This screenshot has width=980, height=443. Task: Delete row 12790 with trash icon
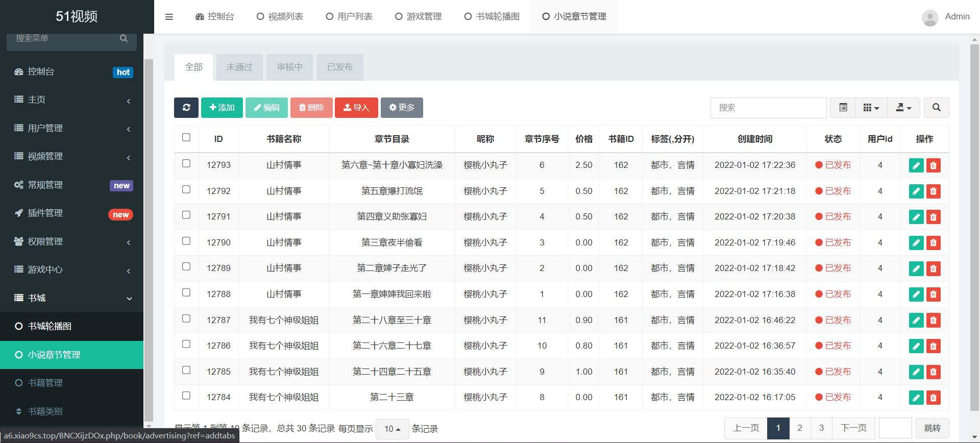pyautogui.click(x=934, y=243)
